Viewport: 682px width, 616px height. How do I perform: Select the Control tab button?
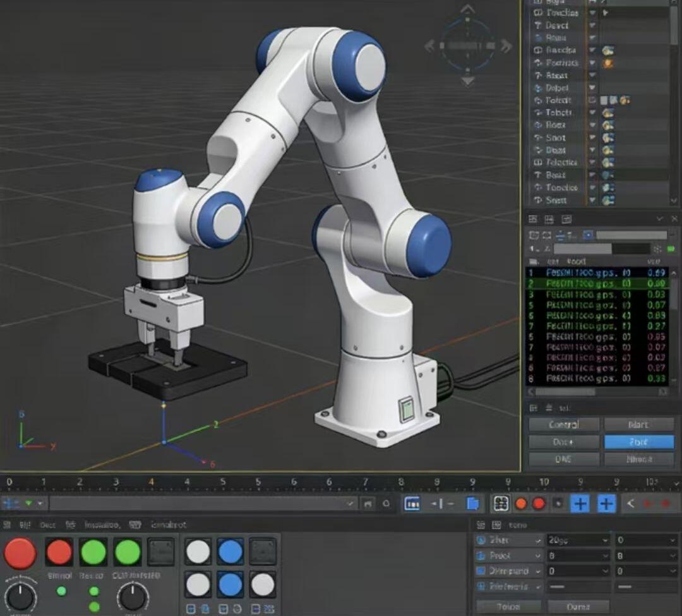[564, 425]
